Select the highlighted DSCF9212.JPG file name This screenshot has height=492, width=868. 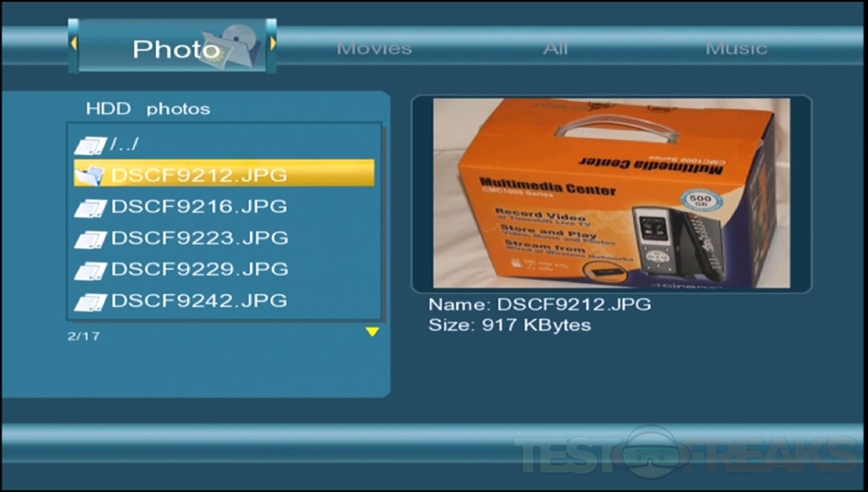(199, 176)
